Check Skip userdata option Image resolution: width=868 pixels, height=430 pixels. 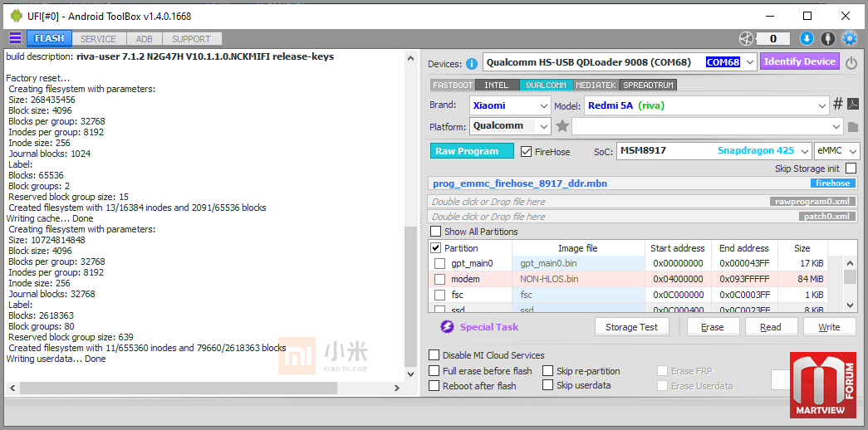click(x=547, y=385)
